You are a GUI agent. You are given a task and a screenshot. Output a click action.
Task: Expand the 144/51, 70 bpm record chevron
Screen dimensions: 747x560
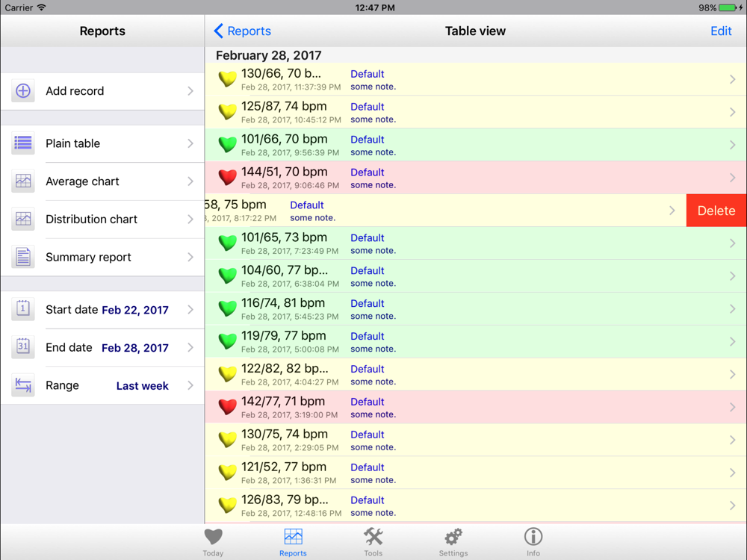[732, 178]
